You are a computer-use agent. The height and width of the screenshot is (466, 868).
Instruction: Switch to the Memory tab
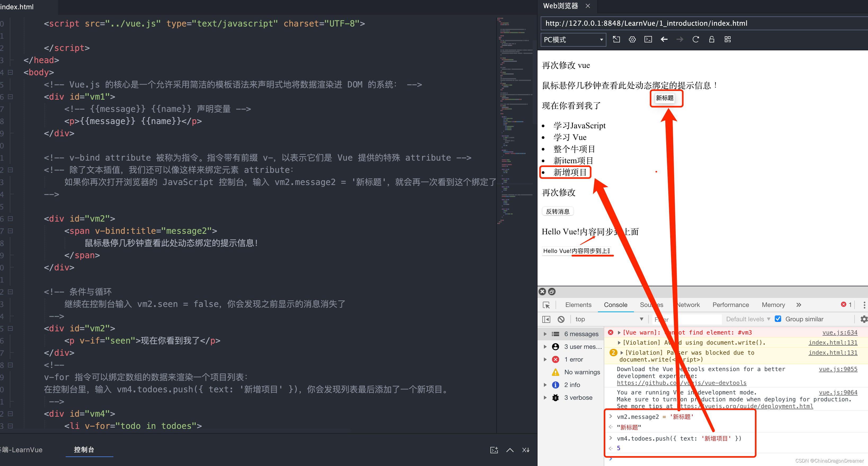pos(773,305)
